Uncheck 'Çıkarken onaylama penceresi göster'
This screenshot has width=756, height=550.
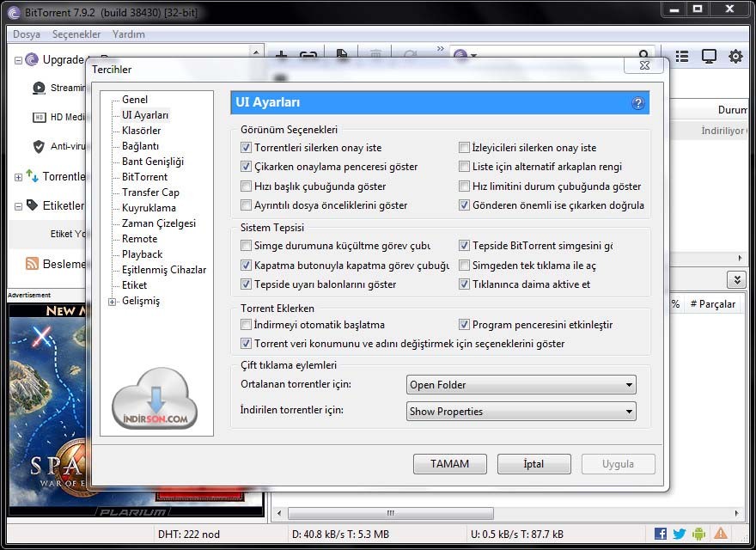click(x=246, y=167)
